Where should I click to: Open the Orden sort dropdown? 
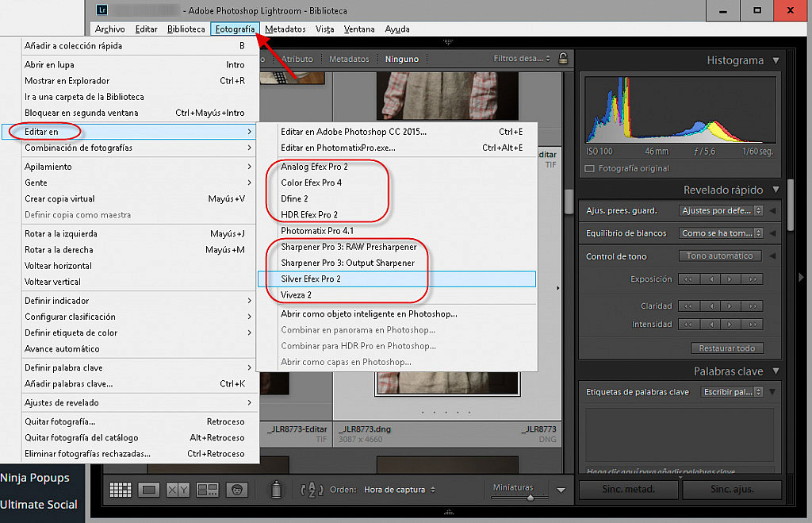[x=399, y=490]
